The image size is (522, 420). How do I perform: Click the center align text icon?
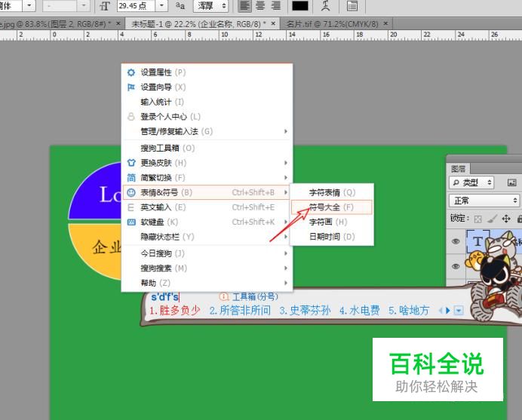click(260, 6)
